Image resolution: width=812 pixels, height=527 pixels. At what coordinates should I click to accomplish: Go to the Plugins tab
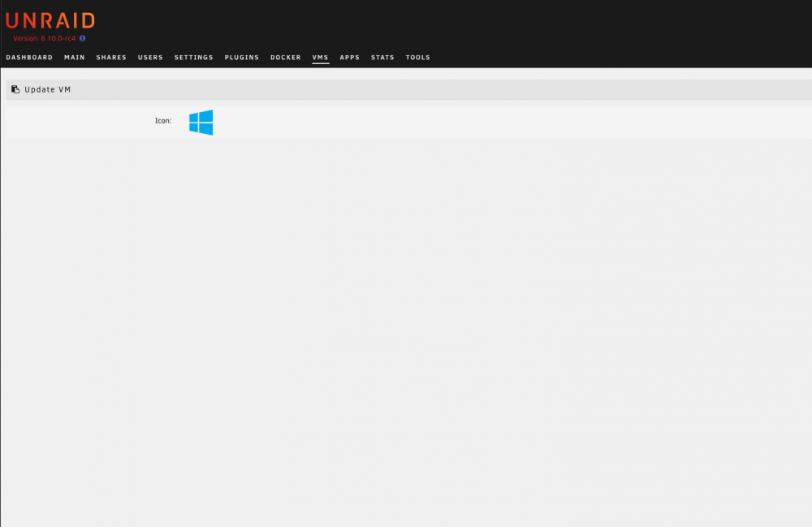click(x=242, y=58)
